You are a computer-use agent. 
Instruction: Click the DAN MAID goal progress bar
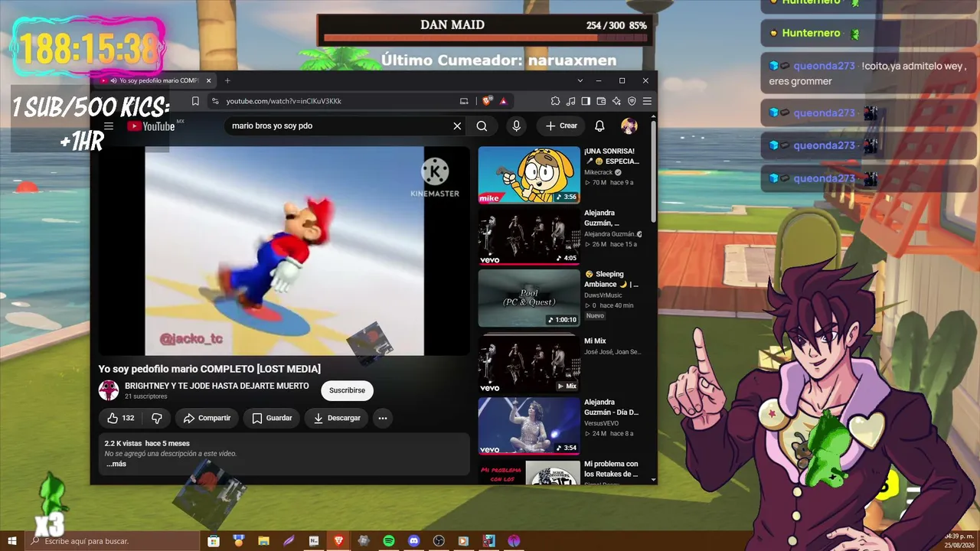click(486, 37)
